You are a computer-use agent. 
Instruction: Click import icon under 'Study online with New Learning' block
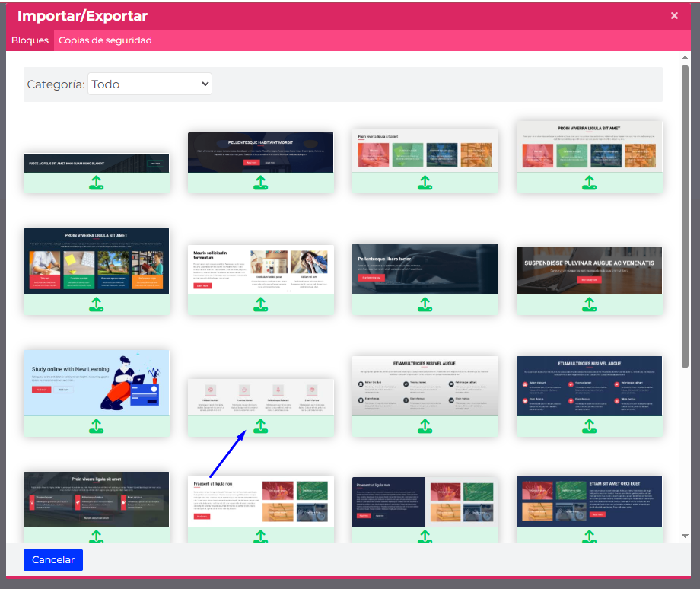(96, 426)
